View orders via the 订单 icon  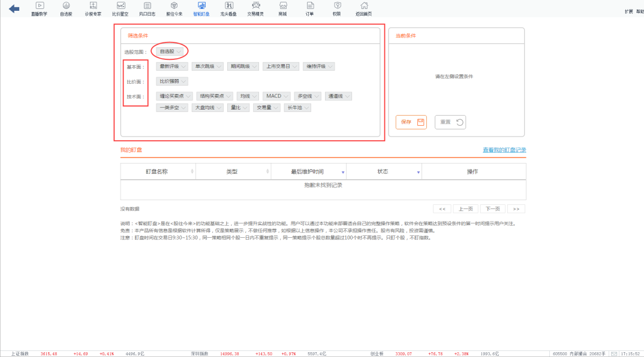[x=310, y=8]
